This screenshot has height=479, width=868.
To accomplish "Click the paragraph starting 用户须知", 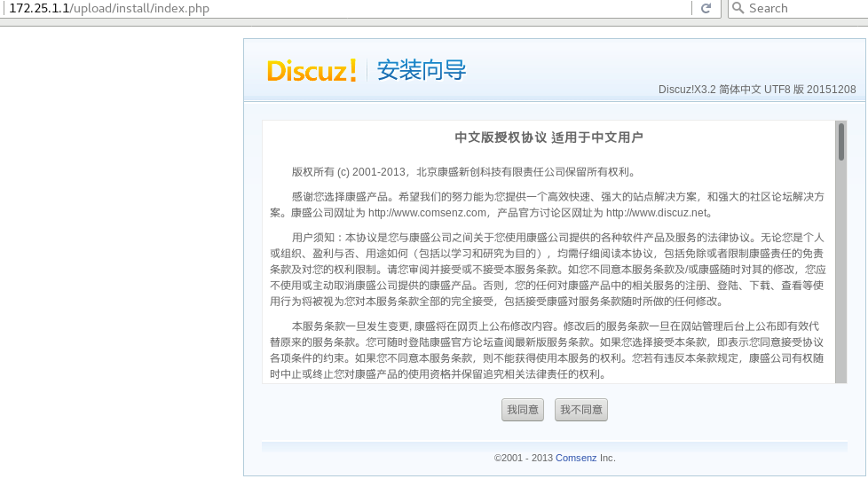I will (548, 270).
